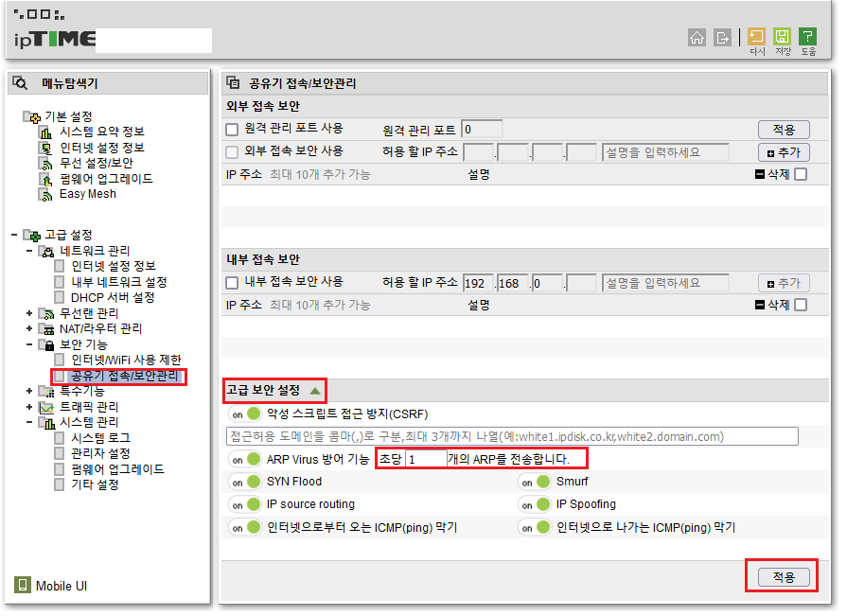This screenshot has width=847, height=616.
Task: Click the 특수기능 folder icon
Action: [x=47, y=392]
